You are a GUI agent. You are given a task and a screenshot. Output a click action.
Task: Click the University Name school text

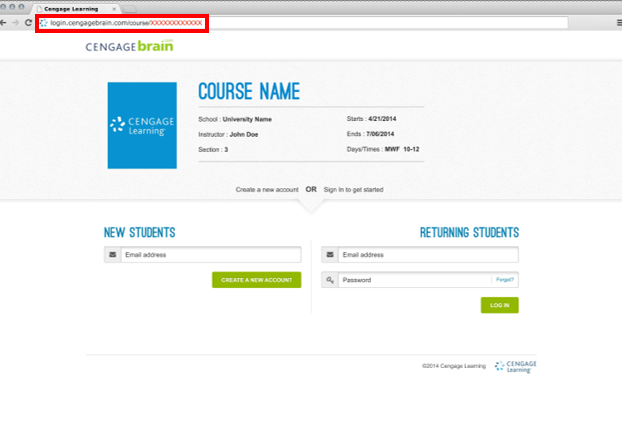[247, 119]
